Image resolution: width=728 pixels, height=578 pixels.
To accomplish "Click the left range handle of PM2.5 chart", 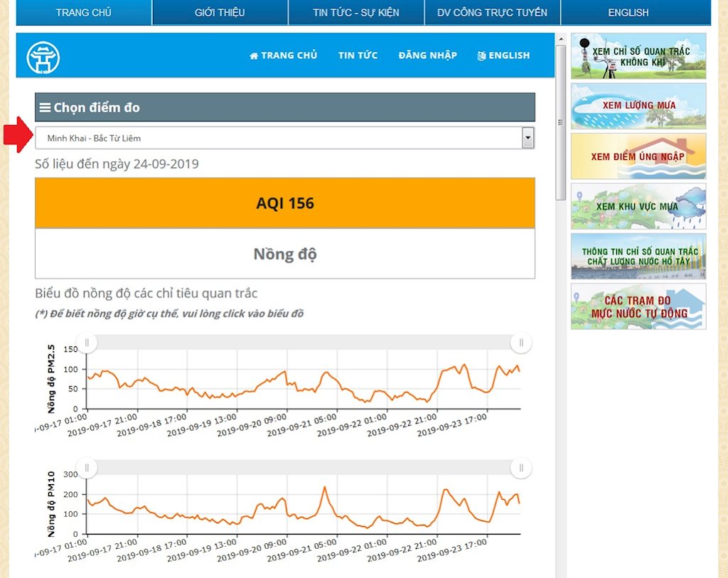I will (87, 343).
